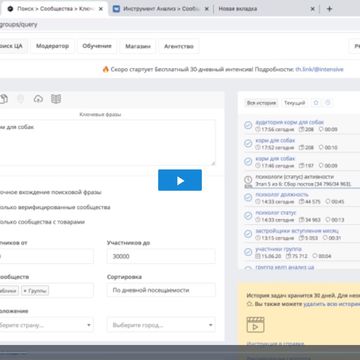Click check icon of 'психолог должность' task
Image resolution: width=360 pixels, height=360 pixels.
click(x=248, y=198)
